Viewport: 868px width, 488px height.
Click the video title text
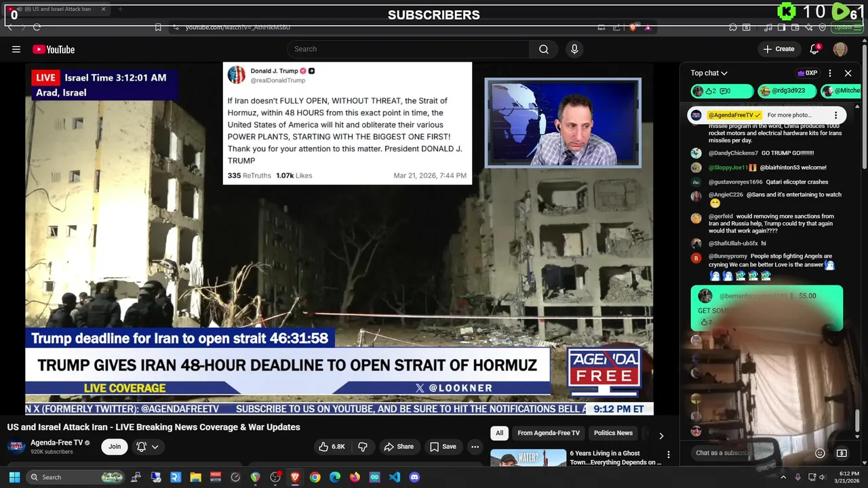click(154, 427)
